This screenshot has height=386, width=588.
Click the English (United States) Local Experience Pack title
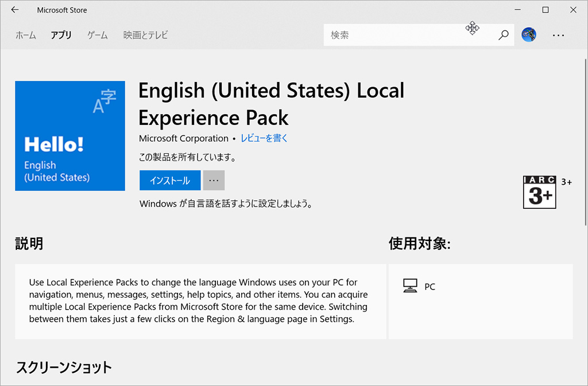(x=272, y=104)
